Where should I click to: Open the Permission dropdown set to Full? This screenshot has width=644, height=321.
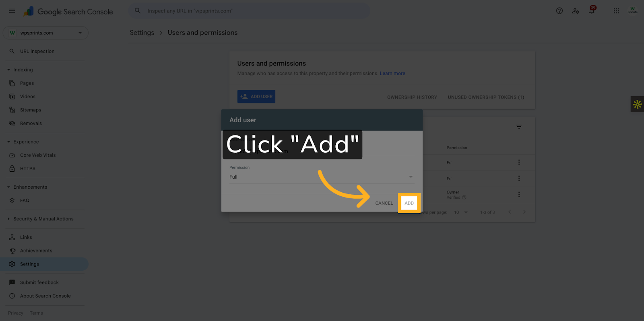[x=322, y=177]
